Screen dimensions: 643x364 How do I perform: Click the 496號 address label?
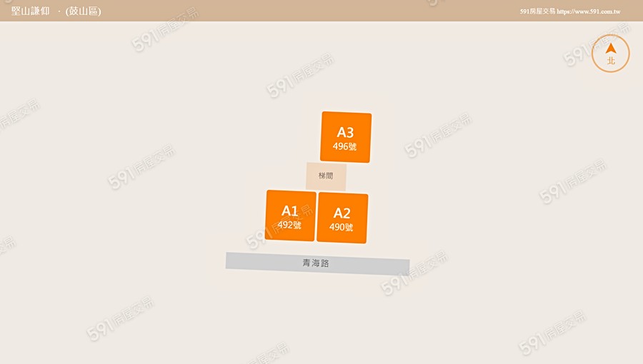click(344, 146)
